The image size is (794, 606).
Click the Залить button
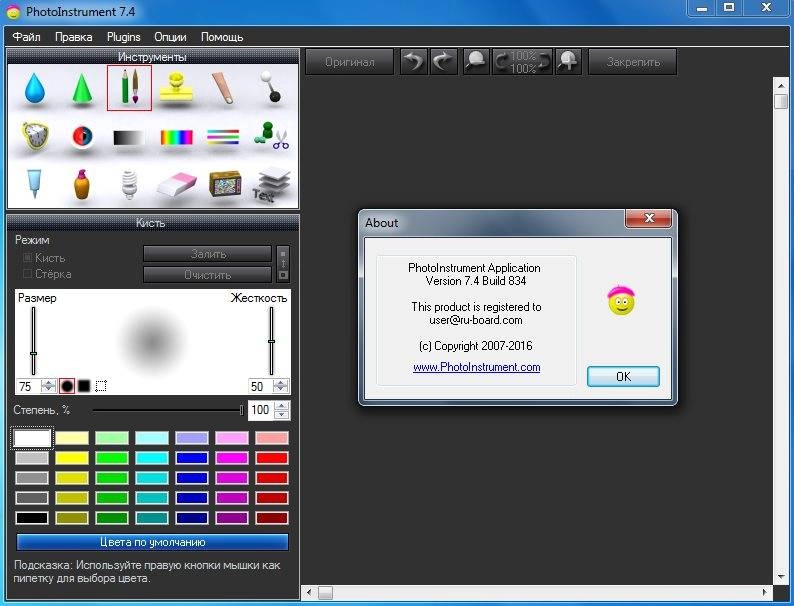click(208, 254)
